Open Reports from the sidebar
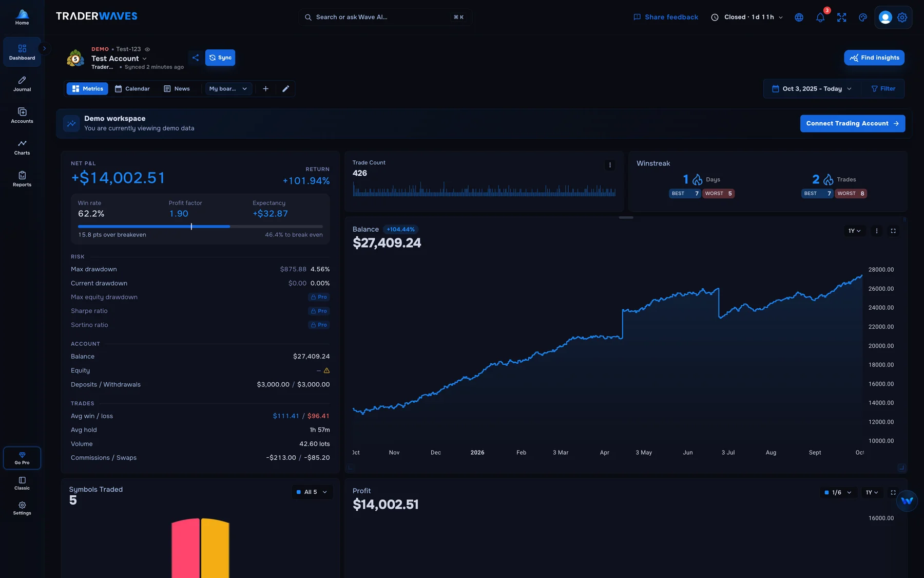Viewport: 924px width, 578px height. click(22, 179)
